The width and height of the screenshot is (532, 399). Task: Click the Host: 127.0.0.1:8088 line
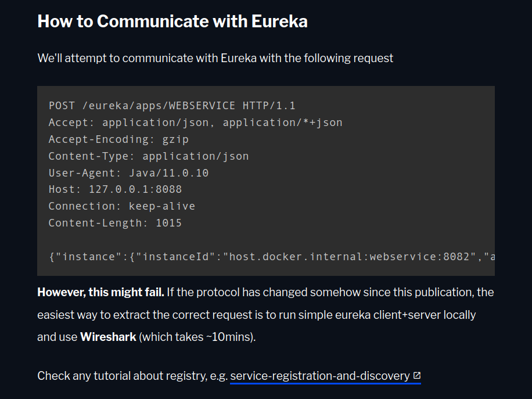115,189
